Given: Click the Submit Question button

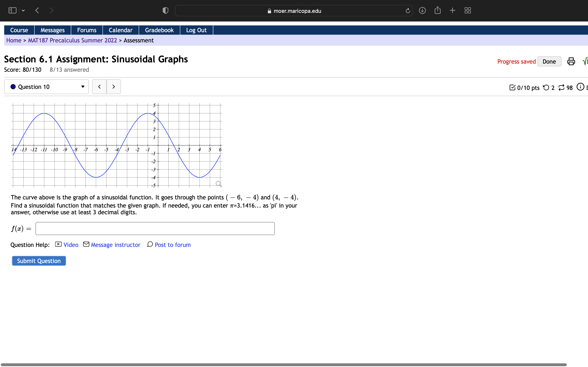Looking at the screenshot, I should 39,261.
